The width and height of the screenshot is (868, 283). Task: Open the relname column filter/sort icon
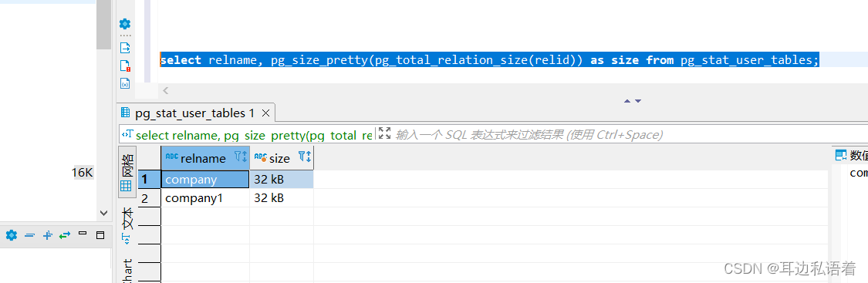click(241, 157)
